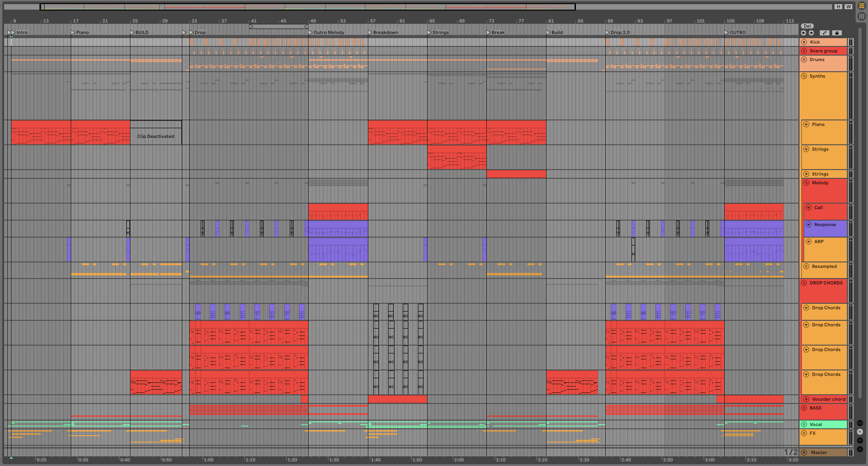Click the FX group fold icon

point(804,433)
